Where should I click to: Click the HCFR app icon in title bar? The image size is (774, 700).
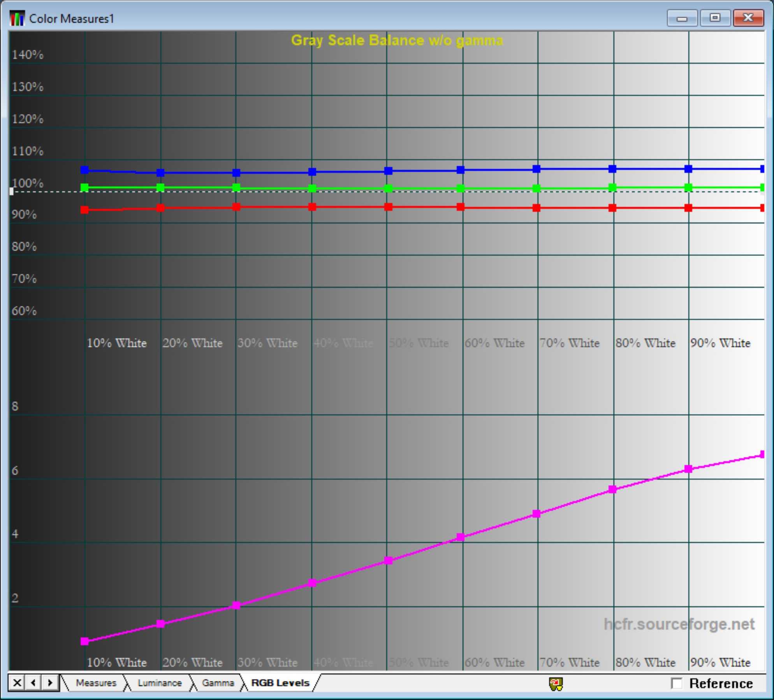pyautogui.click(x=17, y=18)
